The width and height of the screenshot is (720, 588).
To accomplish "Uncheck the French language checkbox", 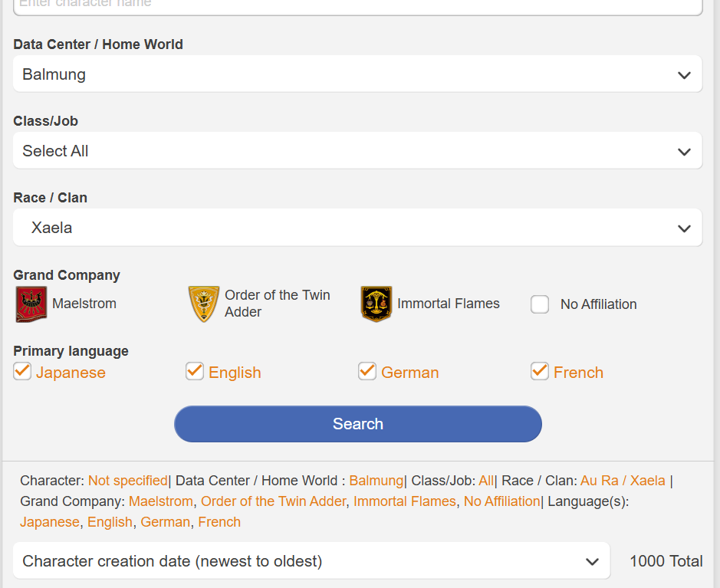I will click(x=540, y=371).
